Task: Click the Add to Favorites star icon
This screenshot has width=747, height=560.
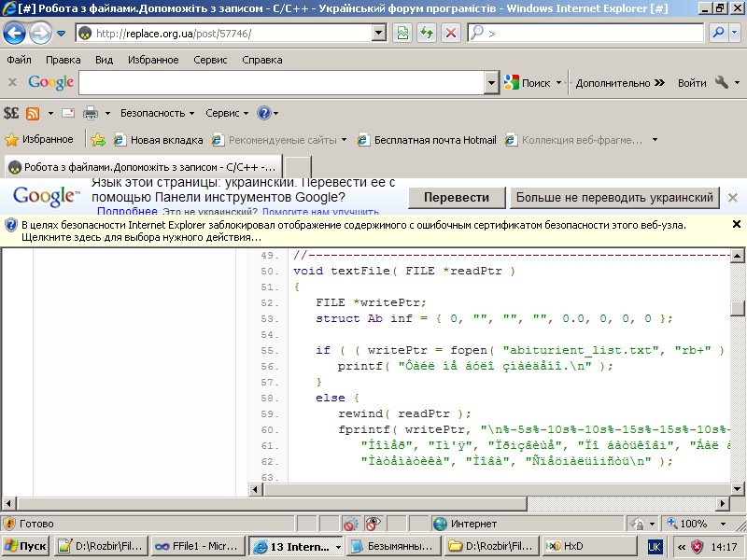Action: tap(97, 140)
